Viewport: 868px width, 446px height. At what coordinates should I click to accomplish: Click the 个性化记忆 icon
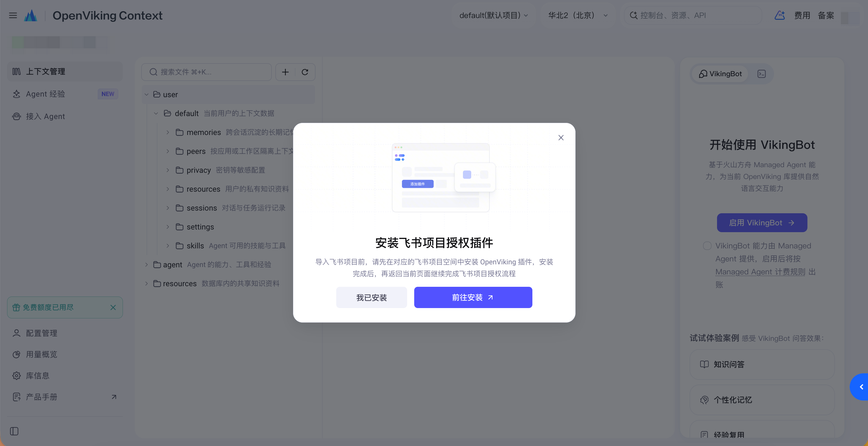[704, 400]
